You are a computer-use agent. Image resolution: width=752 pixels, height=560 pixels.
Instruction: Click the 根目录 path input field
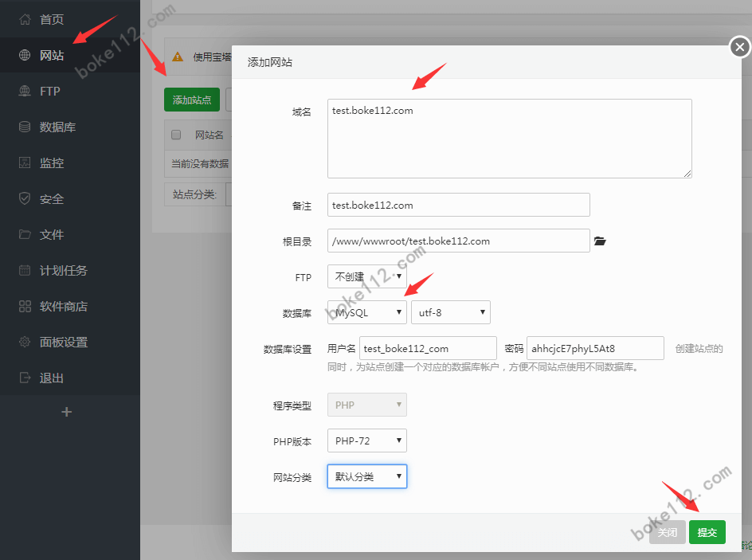tap(459, 241)
